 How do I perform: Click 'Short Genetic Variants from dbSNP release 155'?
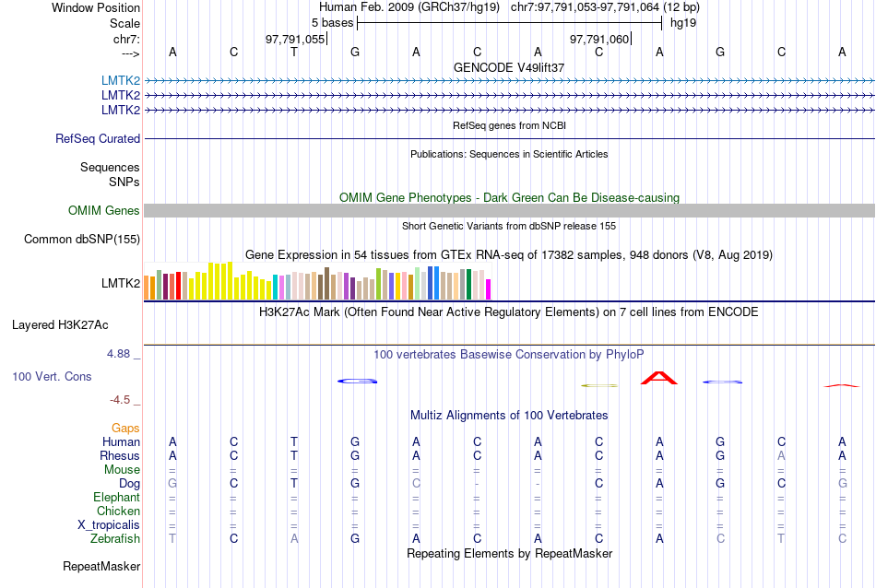509,226
